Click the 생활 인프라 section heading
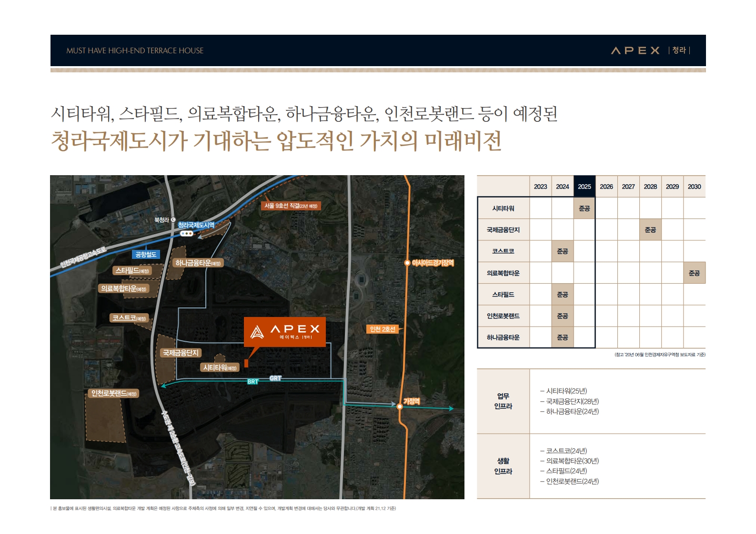 (x=503, y=466)
